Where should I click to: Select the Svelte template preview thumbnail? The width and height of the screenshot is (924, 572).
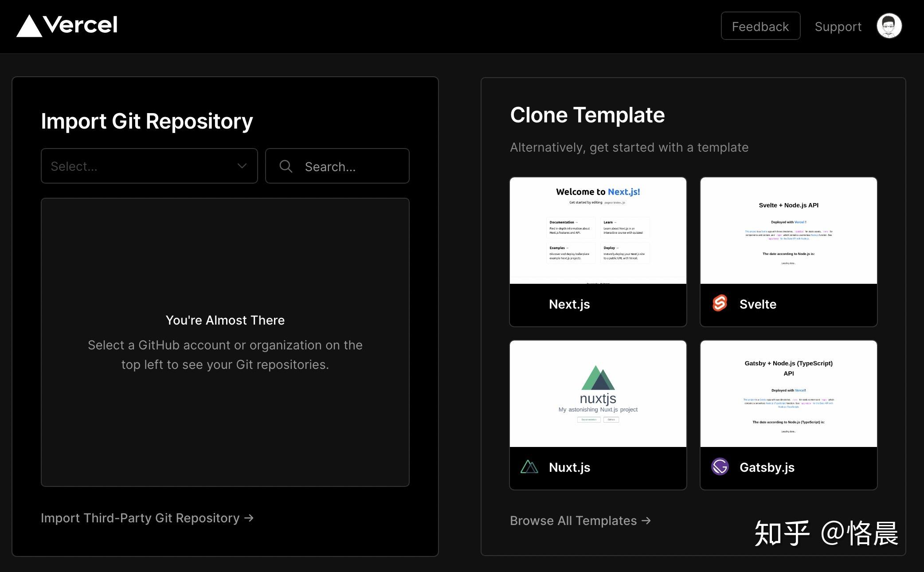point(788,231)
